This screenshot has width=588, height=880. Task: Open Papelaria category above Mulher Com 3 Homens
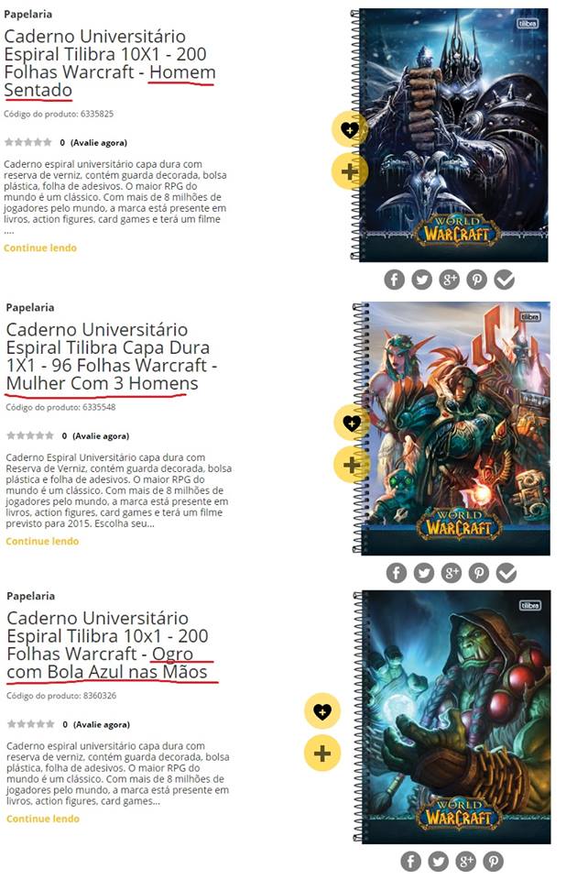(x=30, y=307)
